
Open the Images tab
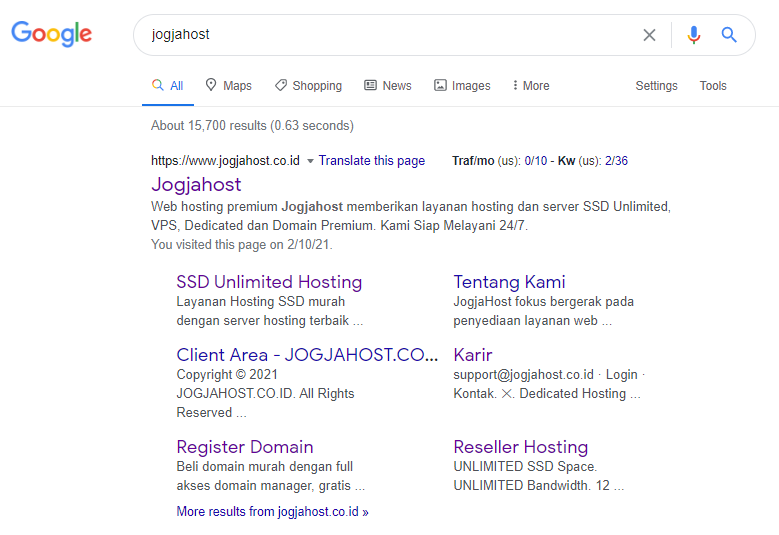[x=462, y=85]
